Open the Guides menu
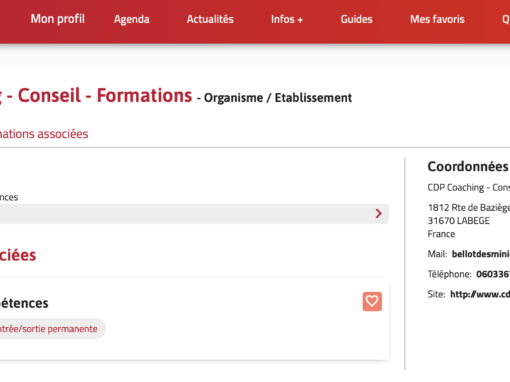This screenshot has width=510, height=382. coord(356,19)
